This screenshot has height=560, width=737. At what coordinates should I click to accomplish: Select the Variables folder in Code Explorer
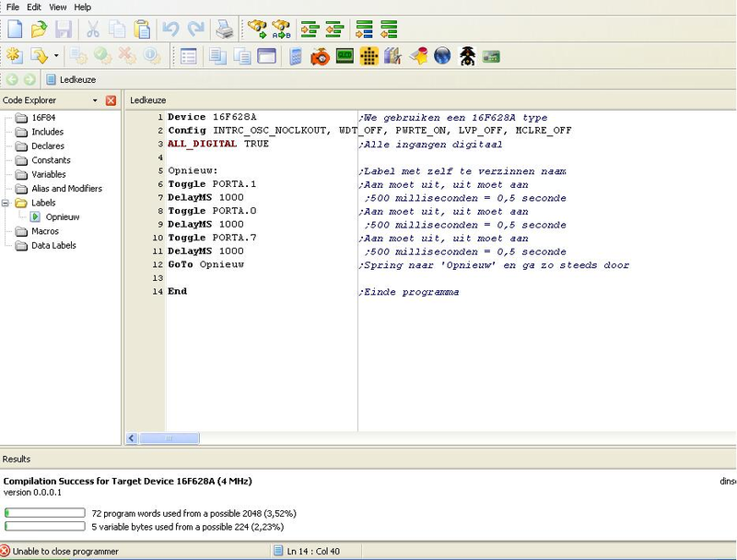49,174
